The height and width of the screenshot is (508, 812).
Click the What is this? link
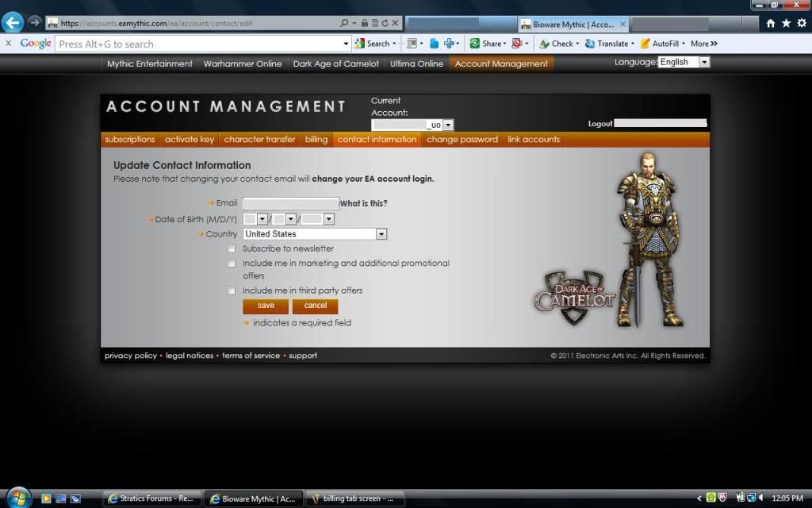363,204
